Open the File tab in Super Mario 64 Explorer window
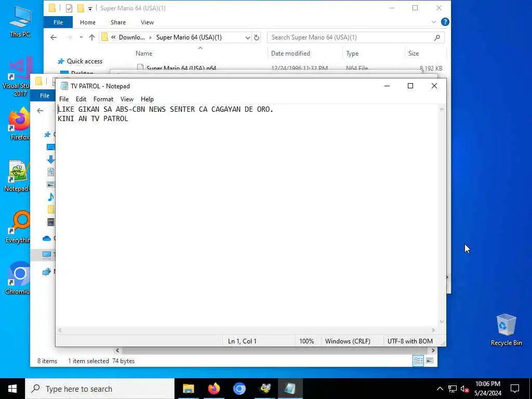Image resolution: width=532 pixels, height=399 pixels. pyautogui.click(x=58, y=22)
